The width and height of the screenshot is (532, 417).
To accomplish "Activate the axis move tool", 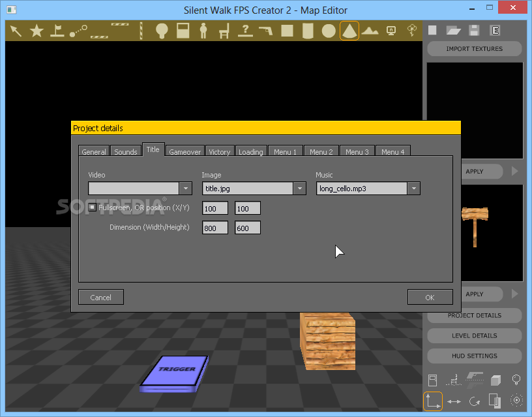I will tap(433, 401).
